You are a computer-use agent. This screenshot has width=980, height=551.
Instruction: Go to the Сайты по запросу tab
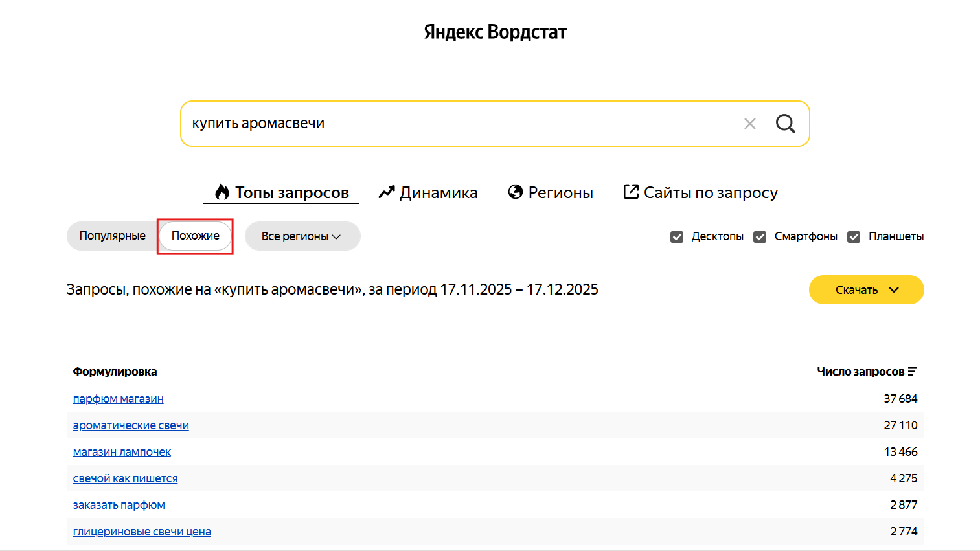click(x=700, y=192)
